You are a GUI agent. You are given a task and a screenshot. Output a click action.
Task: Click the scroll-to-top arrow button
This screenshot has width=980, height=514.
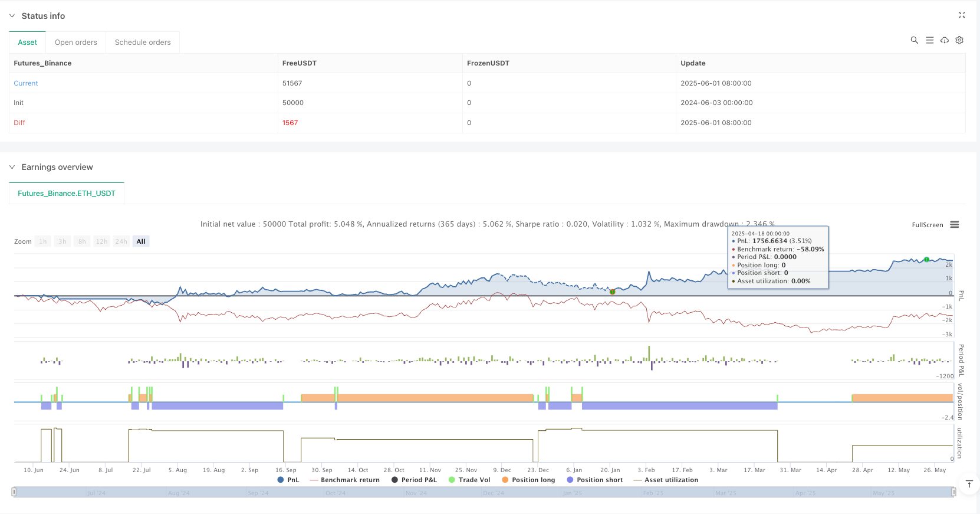tap(969, 484)
